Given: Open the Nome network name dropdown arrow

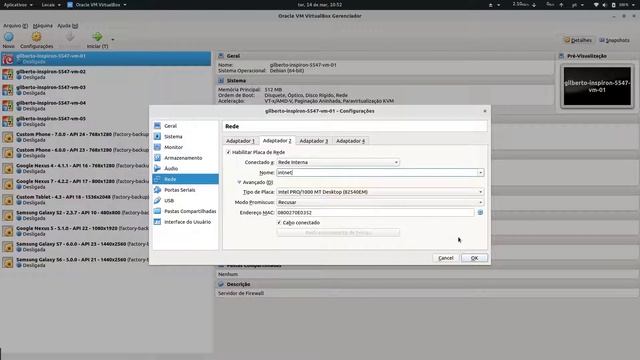Looking at the screenshot, I should [480, 172].
